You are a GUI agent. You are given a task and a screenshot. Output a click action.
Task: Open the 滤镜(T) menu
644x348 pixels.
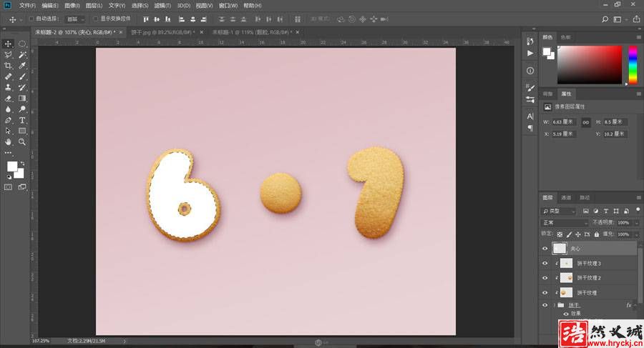point(162,5)
